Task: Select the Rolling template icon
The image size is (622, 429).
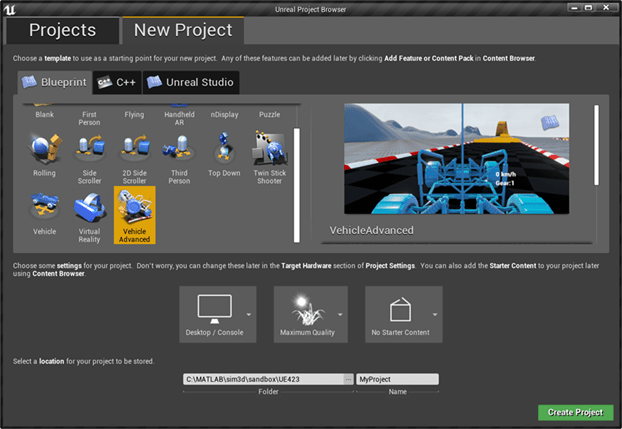Action: [x=44, y=148]
